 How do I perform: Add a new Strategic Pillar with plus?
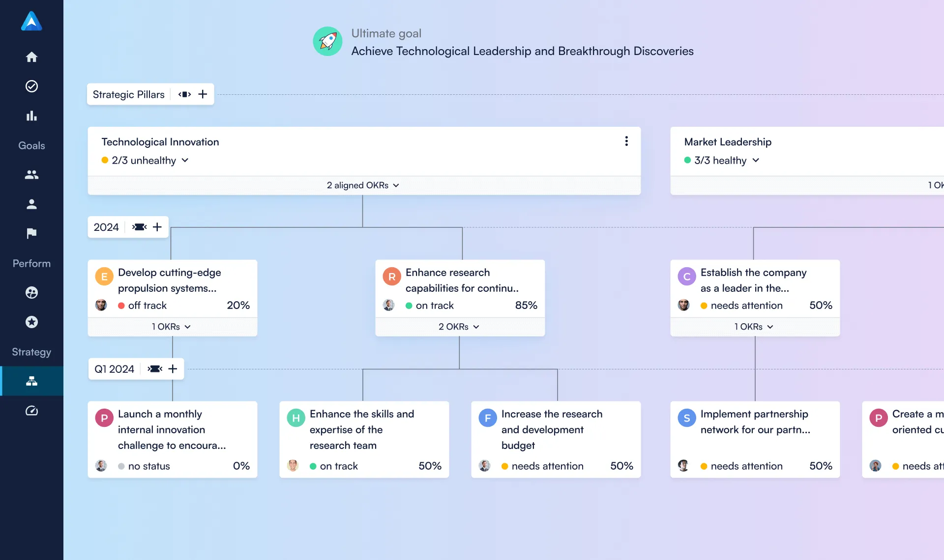tap(203, 94)
